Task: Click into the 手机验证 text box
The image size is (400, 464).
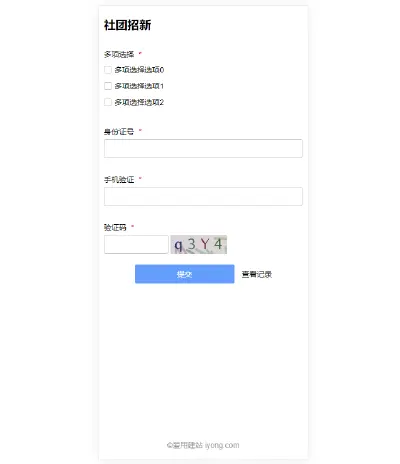Action: click(203, 196)
